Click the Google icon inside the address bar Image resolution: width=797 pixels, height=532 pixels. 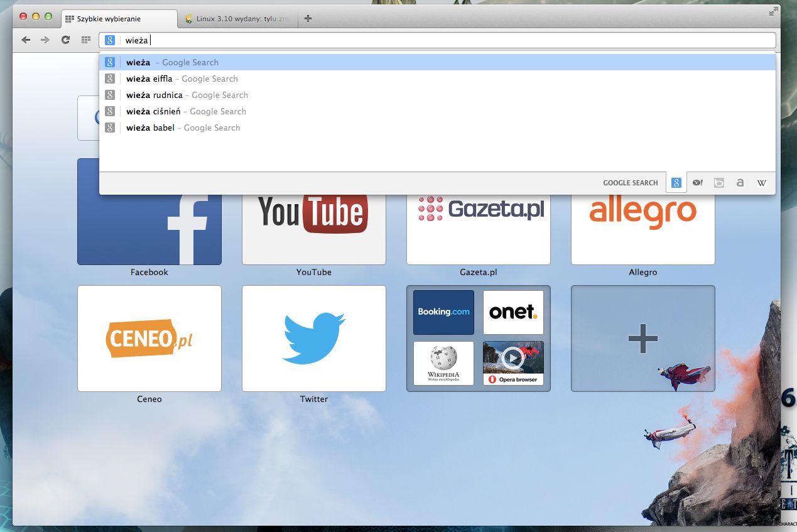110,40
